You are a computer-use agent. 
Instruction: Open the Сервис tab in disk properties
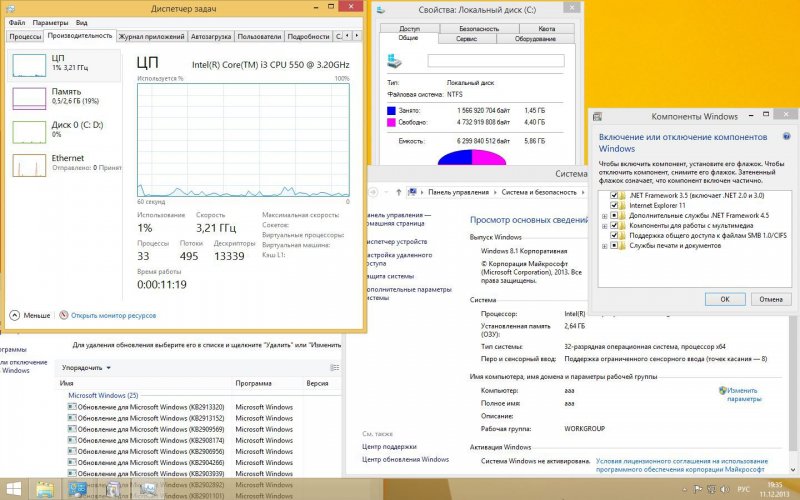[x=466, y=39]
